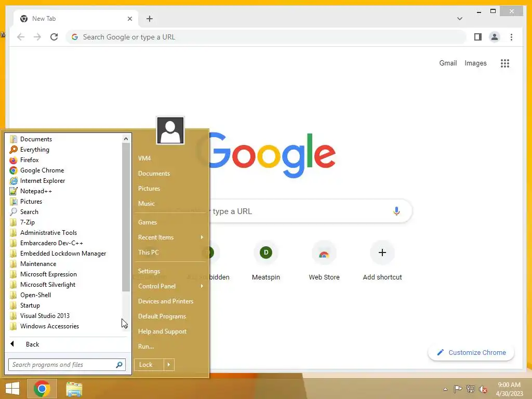Start voice search with microphone icon
The width and height of the screenshot is (532, 399).
click(396, 211)
